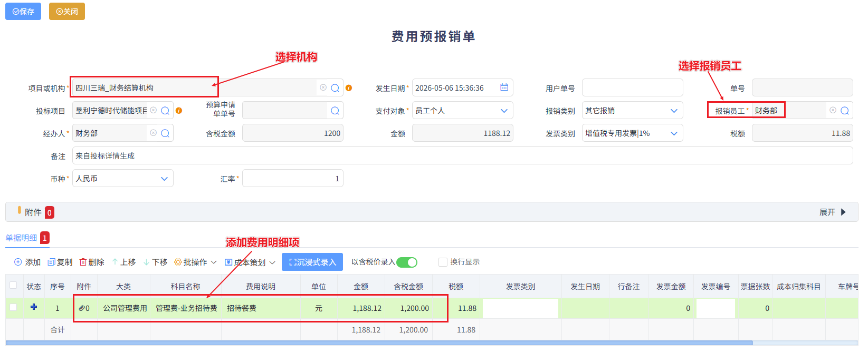The height and width of the screenshot is (352, 868).
Task: Click orange info icon beside 投标项目
Action: [179, 111]
